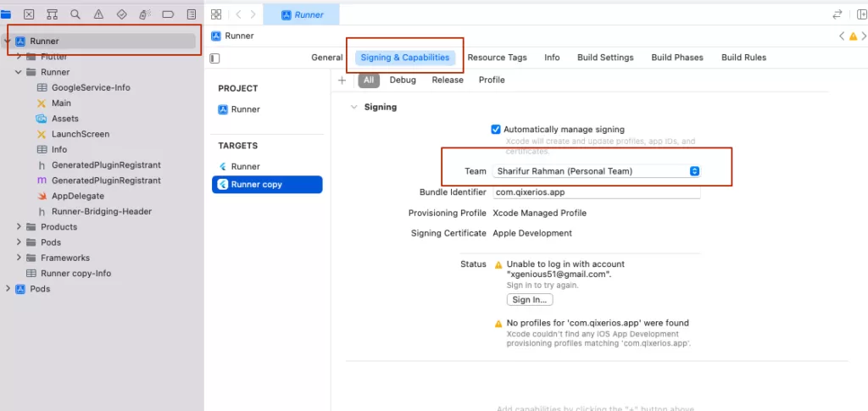Collapse the Runner folder group
This screenshot has height=411, width=868.
tap(19, 72)
